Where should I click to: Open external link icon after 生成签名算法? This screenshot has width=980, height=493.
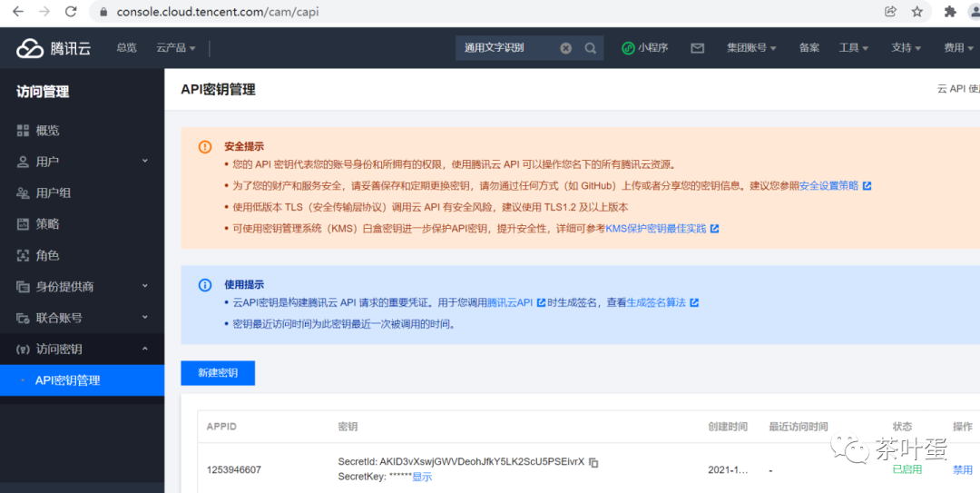click(694, 303)
